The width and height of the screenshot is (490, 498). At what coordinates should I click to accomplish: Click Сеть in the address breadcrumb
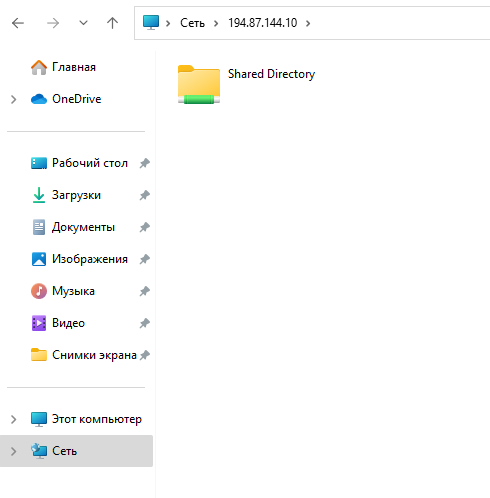192,23
